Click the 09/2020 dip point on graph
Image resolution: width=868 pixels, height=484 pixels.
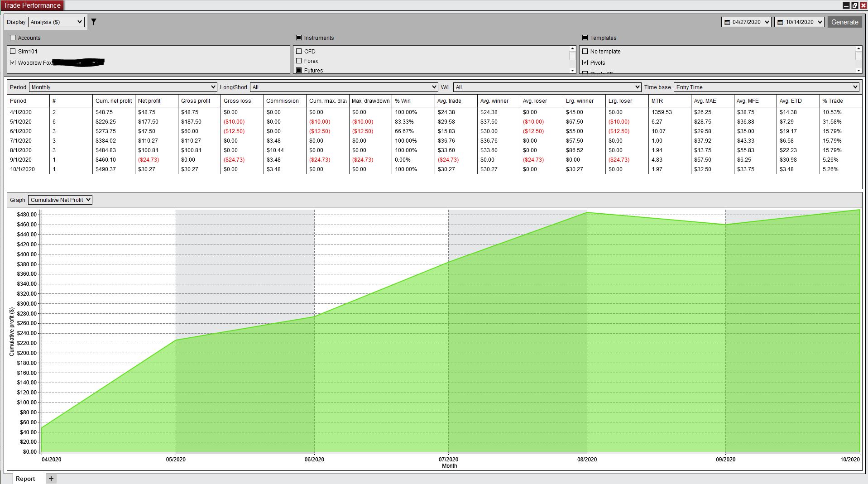pyautogui.click(x=725, y=225)
